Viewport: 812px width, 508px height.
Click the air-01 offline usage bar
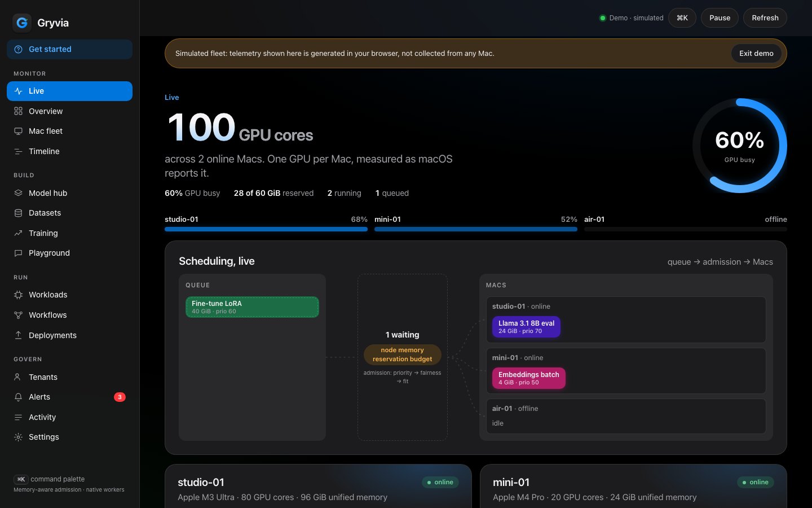[686, 229]
